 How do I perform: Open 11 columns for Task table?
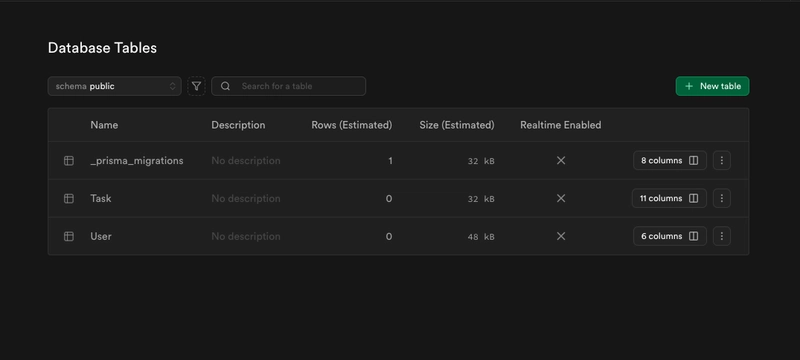pos(669,198)
